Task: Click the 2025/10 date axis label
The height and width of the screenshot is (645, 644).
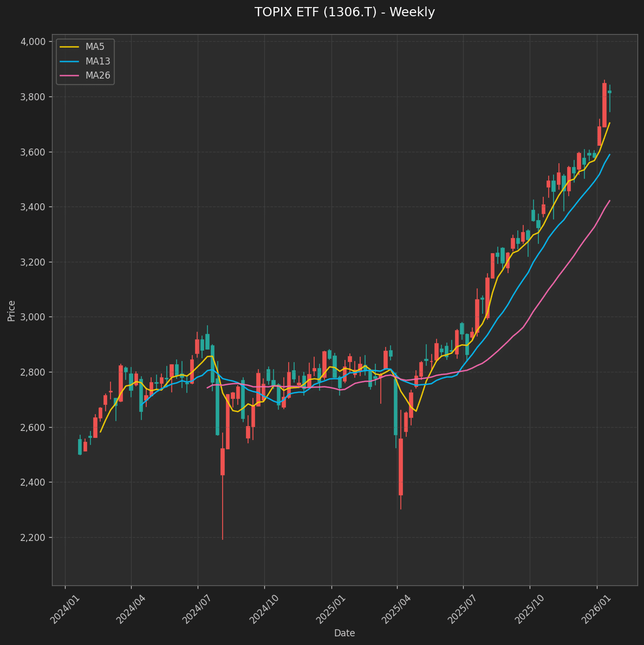Action: point(529,609)
